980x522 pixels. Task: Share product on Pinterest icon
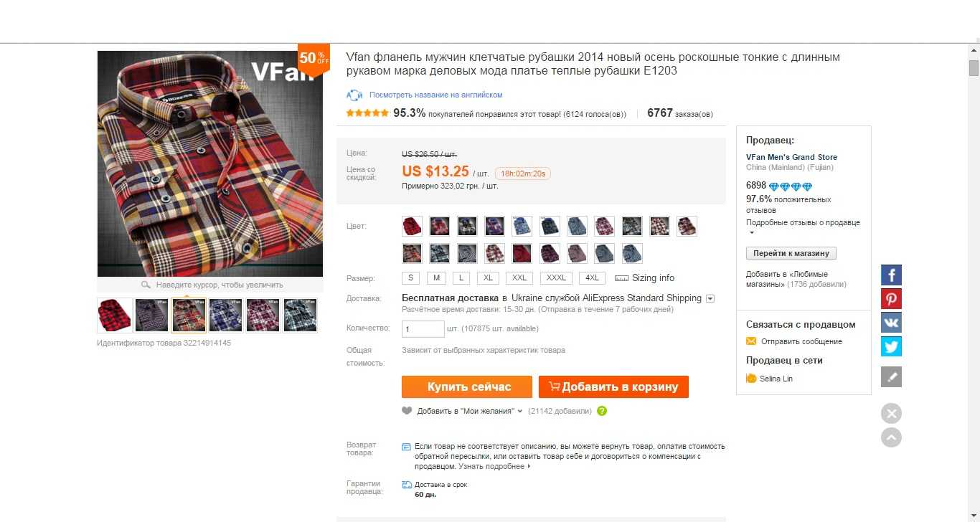891,299
